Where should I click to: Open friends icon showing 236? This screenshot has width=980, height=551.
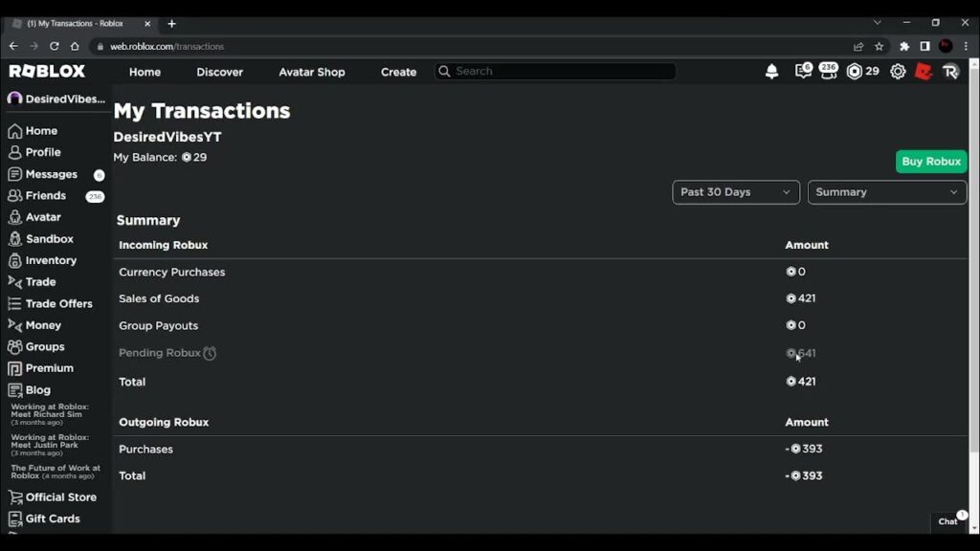(x=828, y=71)
